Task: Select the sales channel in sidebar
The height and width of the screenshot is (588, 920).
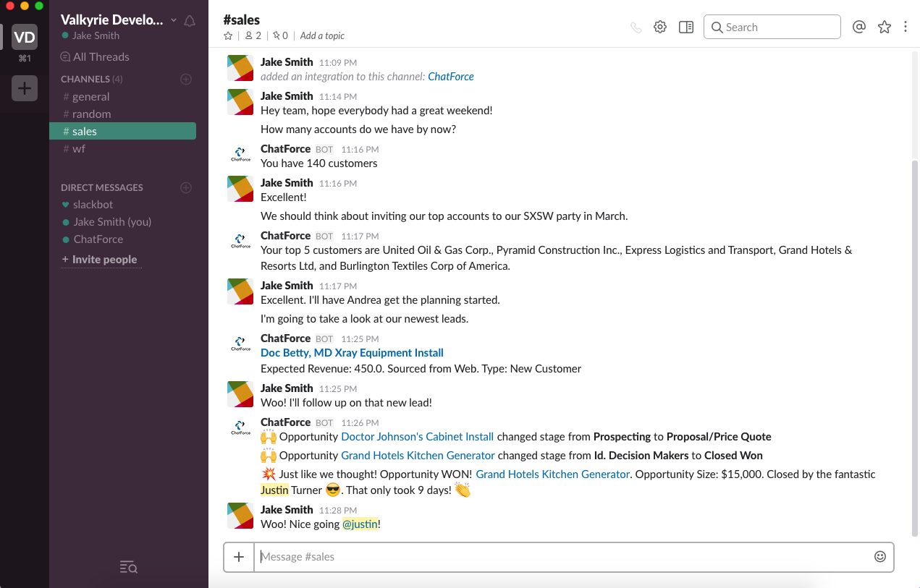Action: (x=122, y=132)
